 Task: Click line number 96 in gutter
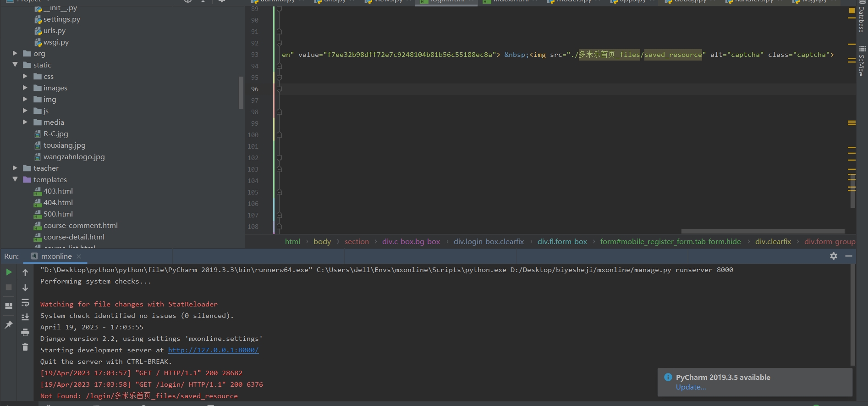point(254,89)
